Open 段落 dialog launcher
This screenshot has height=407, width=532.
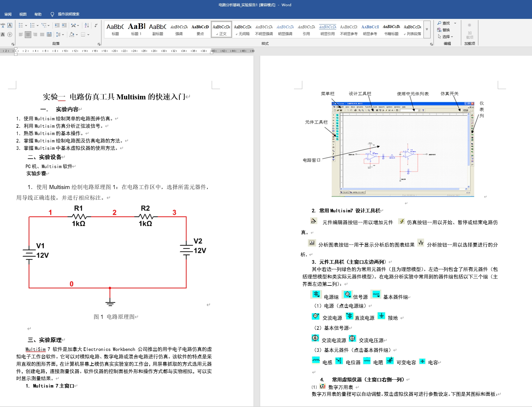[x=99, y=44]
